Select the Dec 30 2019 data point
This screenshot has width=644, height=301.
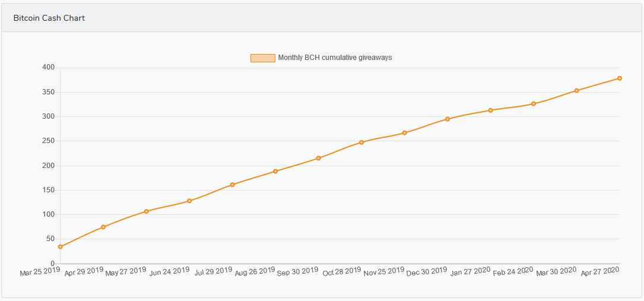tap(448, 119)
